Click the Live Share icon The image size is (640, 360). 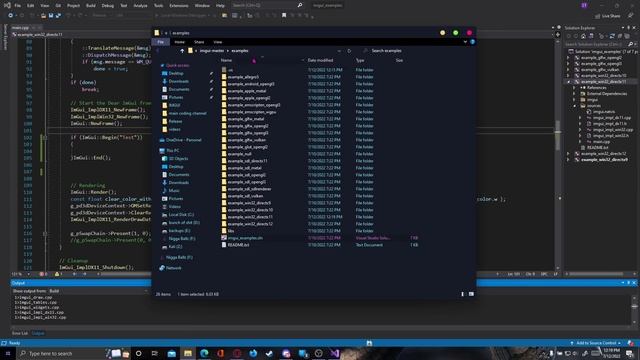[598, 16]
